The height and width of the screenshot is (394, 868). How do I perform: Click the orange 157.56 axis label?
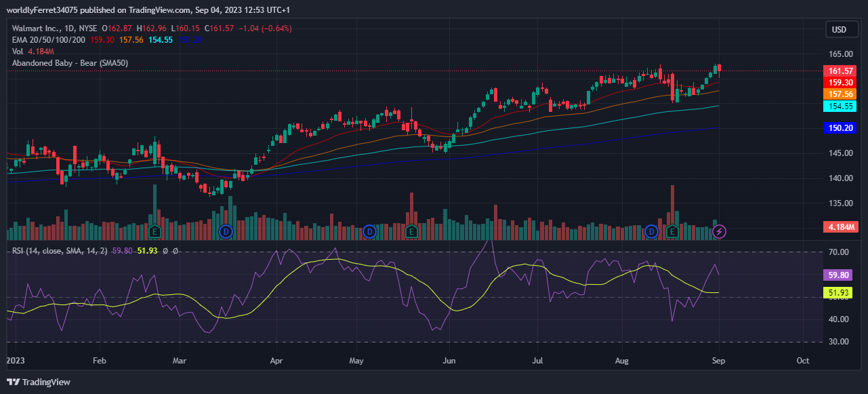[840, 94]
